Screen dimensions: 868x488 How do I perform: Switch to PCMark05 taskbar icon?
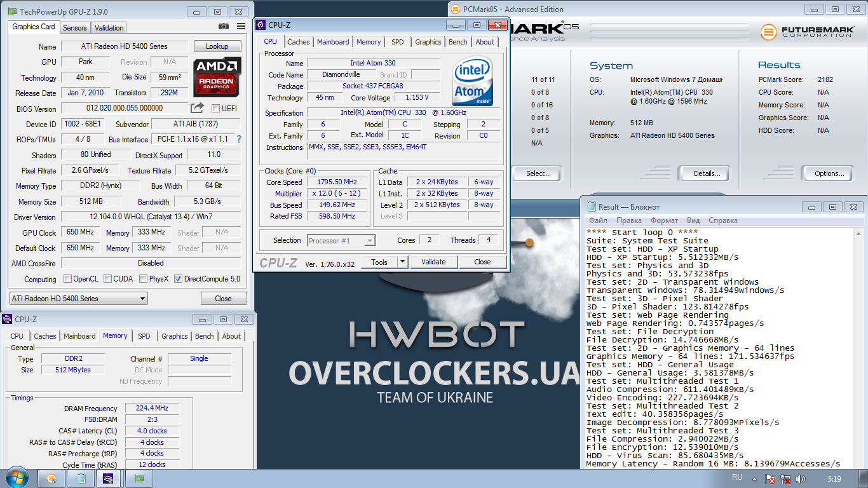(x=51, y=478)
